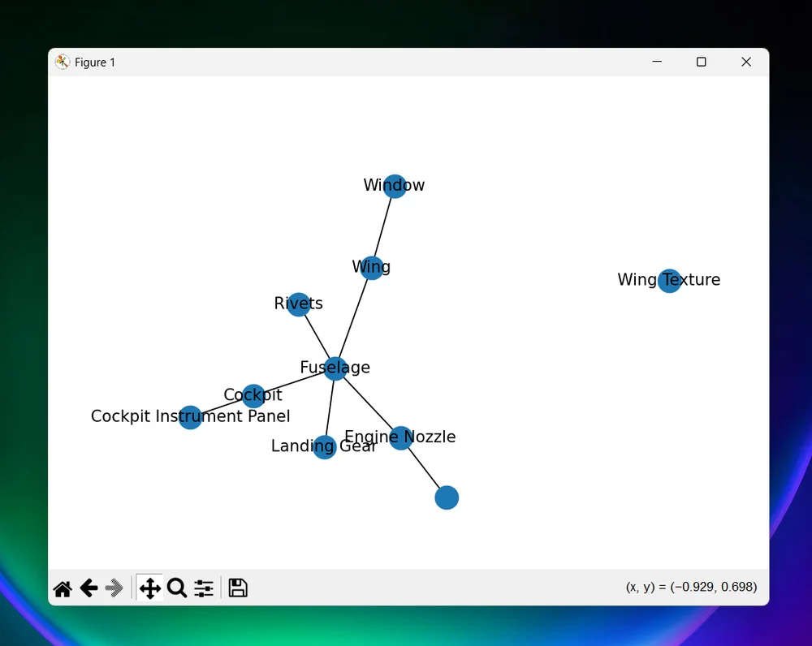Go back to the previous view
The height and width of the screenshot is (646, 812).
pyautogui.click(x=89, y=588)
